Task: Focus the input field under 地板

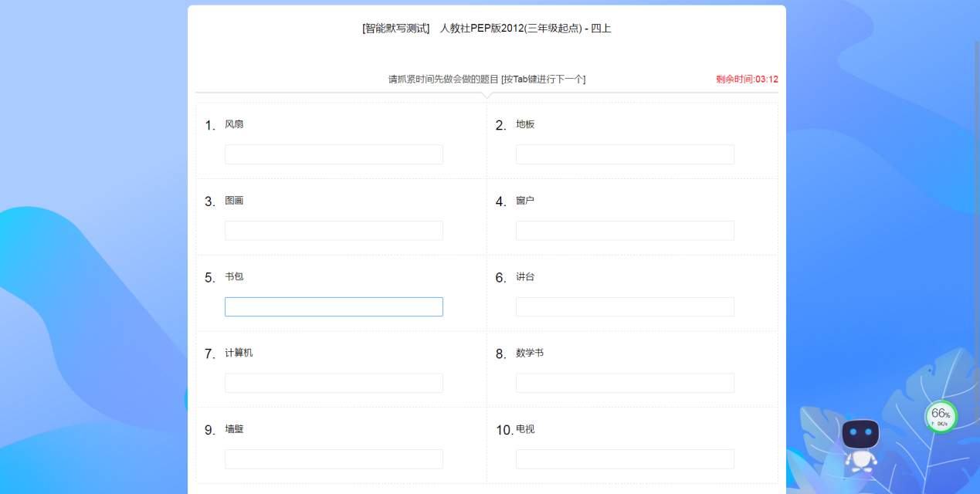Action: click(x=625, y=154)
